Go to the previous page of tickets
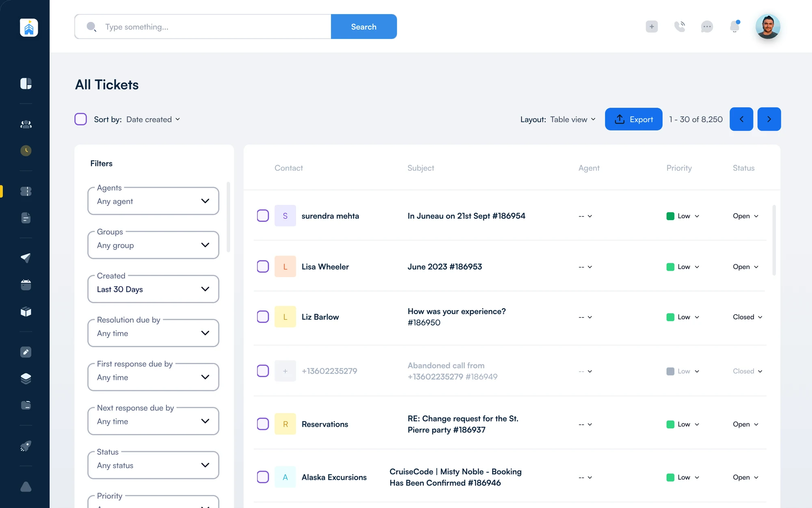The width and height of the screenshot is (812, 508). pos(741,119)
